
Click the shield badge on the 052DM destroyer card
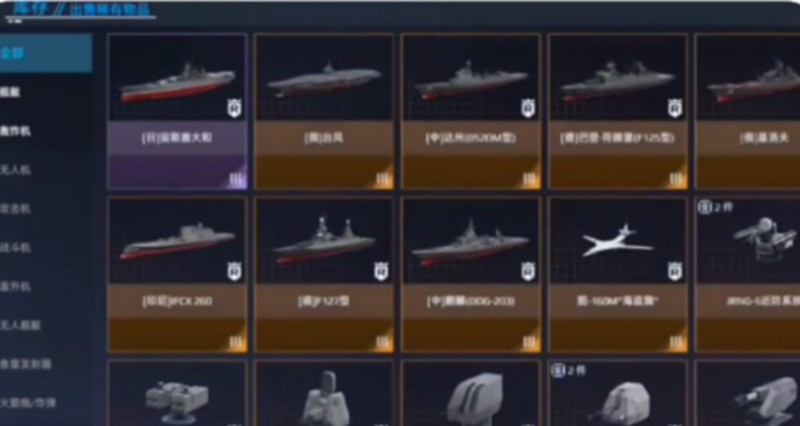click(x=528, y=108)
